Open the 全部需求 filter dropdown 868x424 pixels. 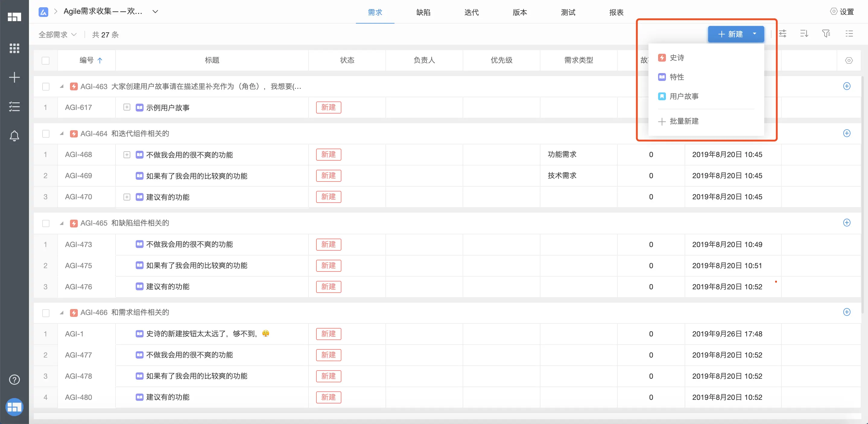[x=57, y=35]
